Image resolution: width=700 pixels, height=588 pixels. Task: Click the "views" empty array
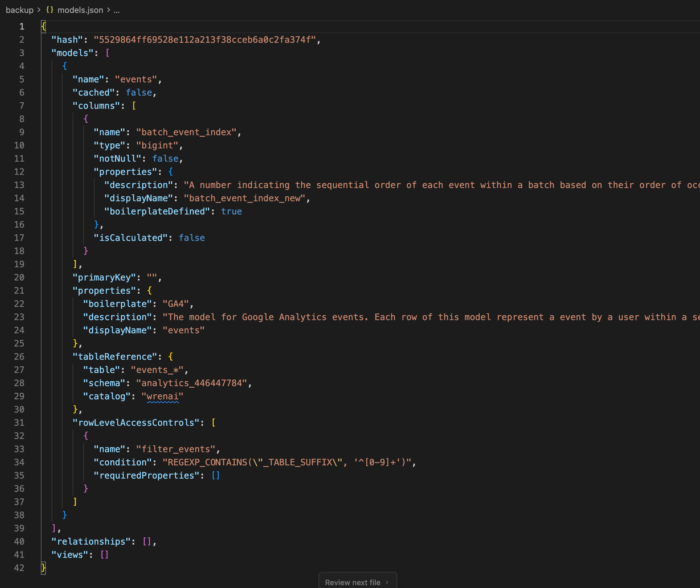point(104,555)
